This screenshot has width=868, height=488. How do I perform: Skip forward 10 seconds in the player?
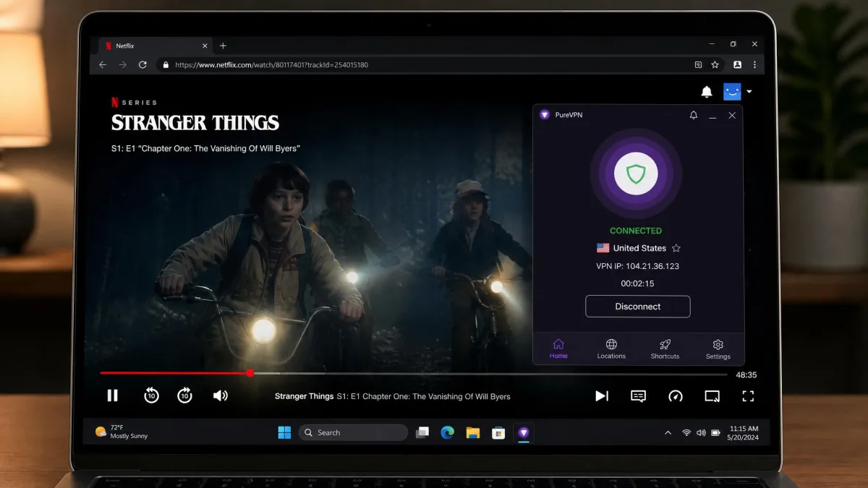coord(185,395)
